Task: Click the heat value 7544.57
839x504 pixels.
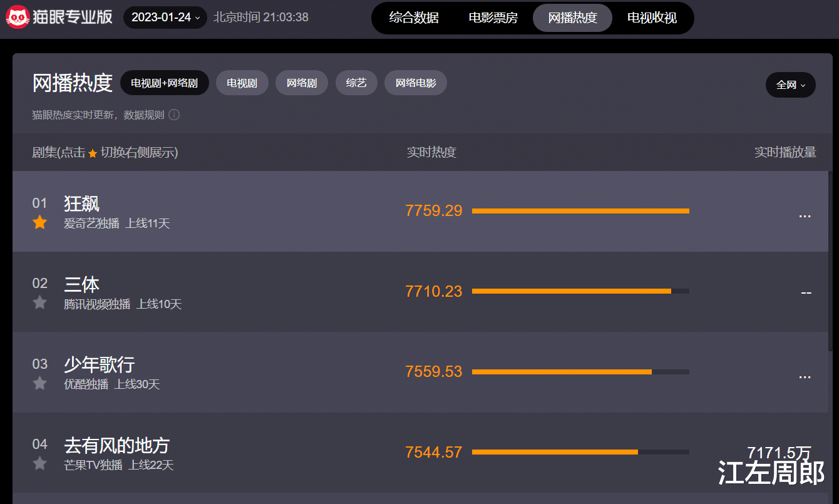Action: 434,452
